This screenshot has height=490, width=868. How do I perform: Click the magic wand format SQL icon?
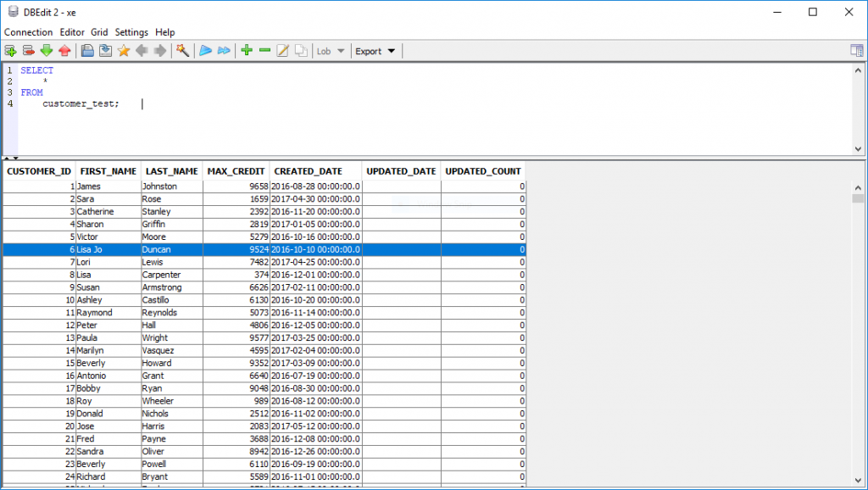[x=181, y=51]
